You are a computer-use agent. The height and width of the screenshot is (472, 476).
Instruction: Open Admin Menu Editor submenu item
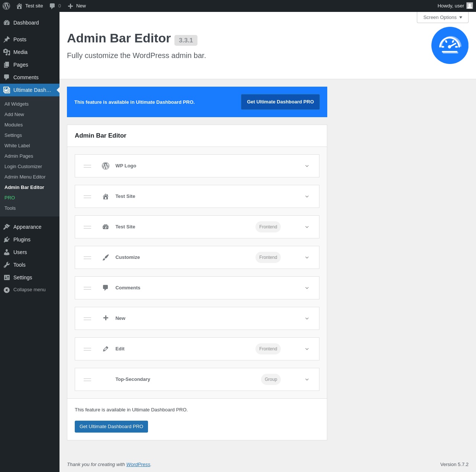click(x=30, y=177)
